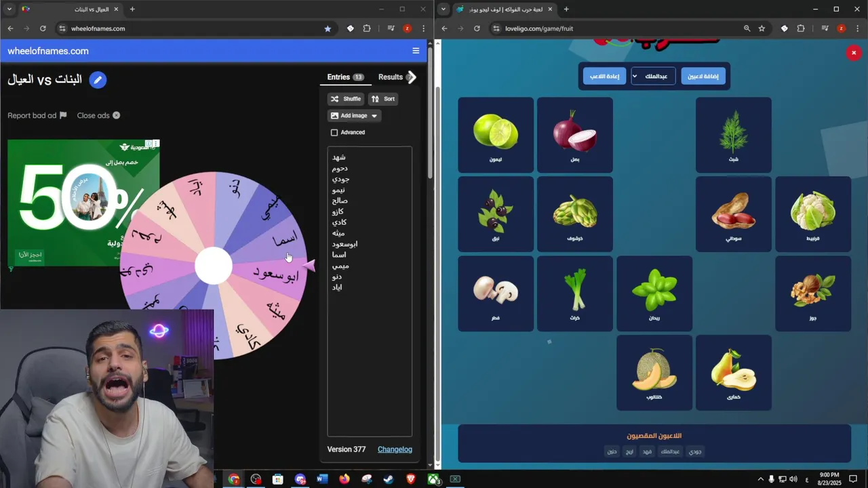The height and width of the screenshot is (488, 868).
Task: Open the player name dropdown عبدالملك
Action: [x=654, y=76]
